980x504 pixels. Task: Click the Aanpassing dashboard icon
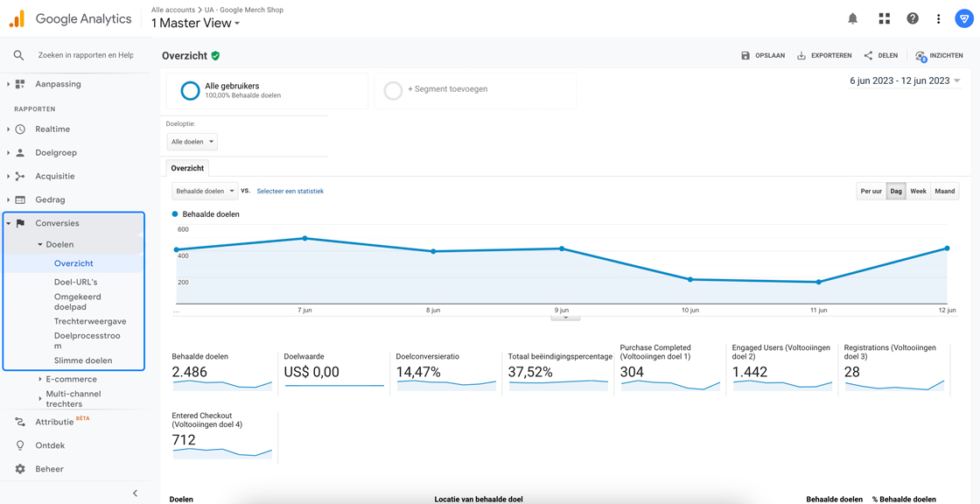coord(20,84)
